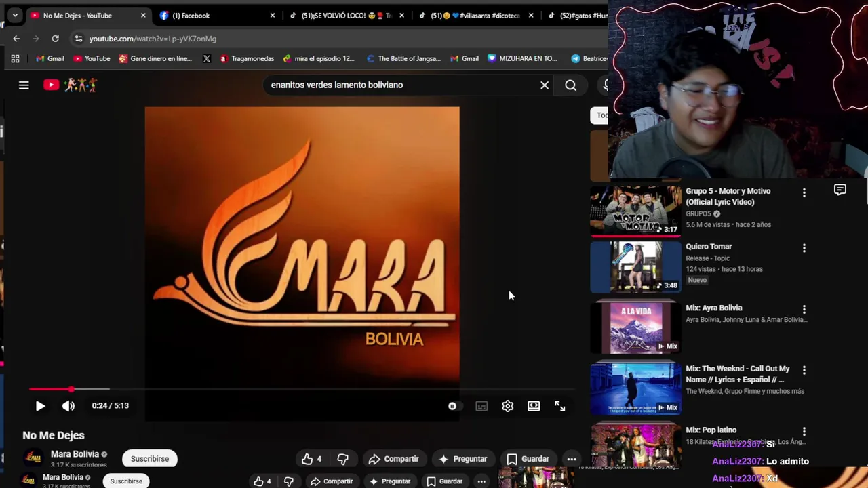Open player settings gear
The height and width of the screenshot is (488, 868).
coord(508,406)
